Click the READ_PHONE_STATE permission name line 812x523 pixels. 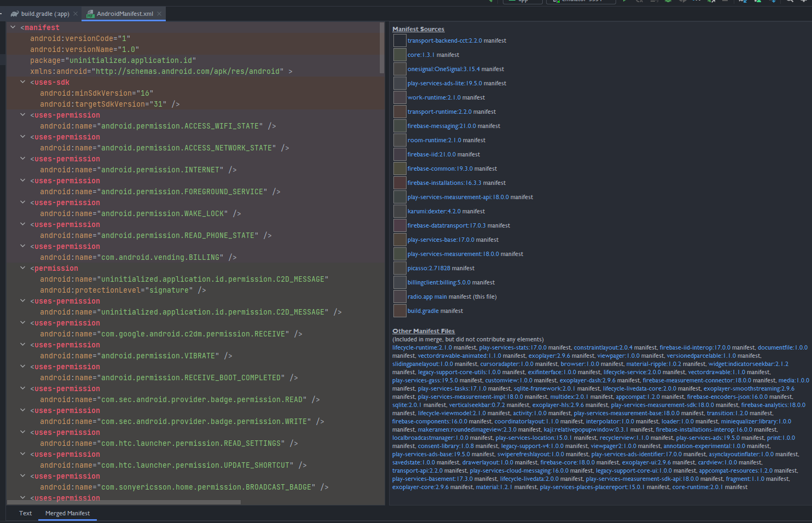(x=156, y=235)
